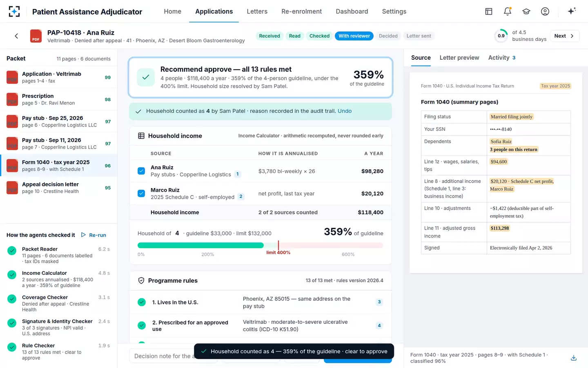Open the Re-enrolment menu
588x368 pixels.
(301, 11)
